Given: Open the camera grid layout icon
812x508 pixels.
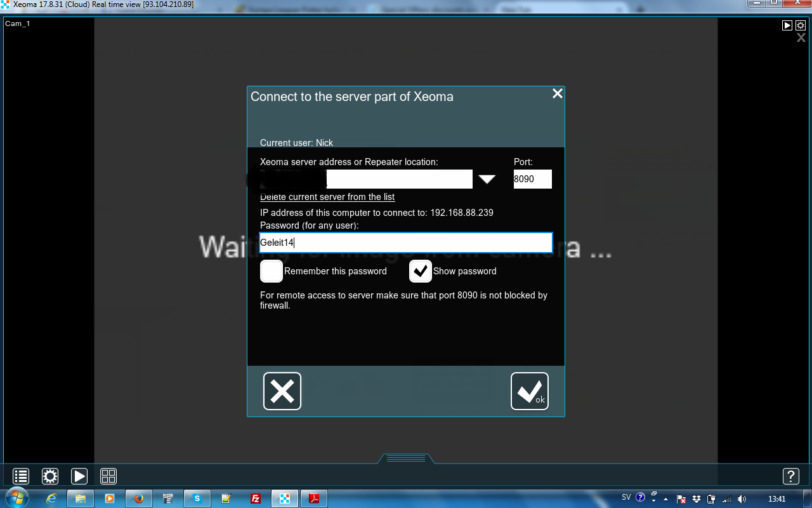Looking at the screenshot, I should 108,476.
